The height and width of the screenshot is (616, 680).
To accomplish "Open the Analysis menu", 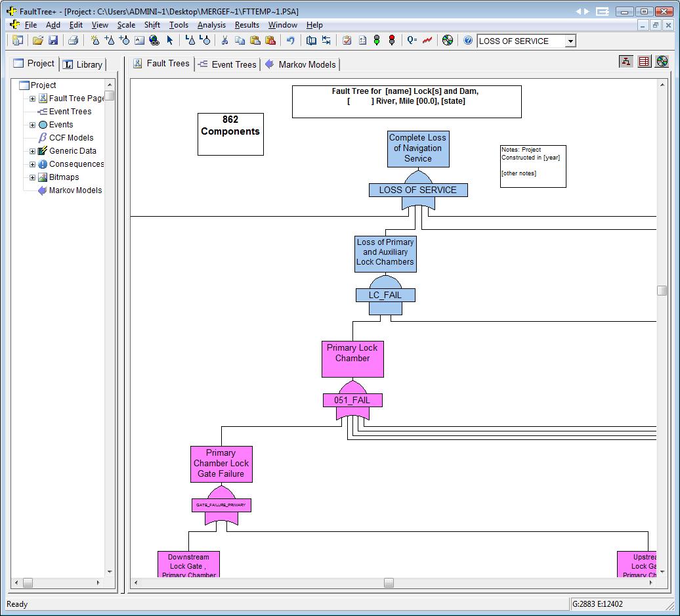I will [x=211, y=25].
